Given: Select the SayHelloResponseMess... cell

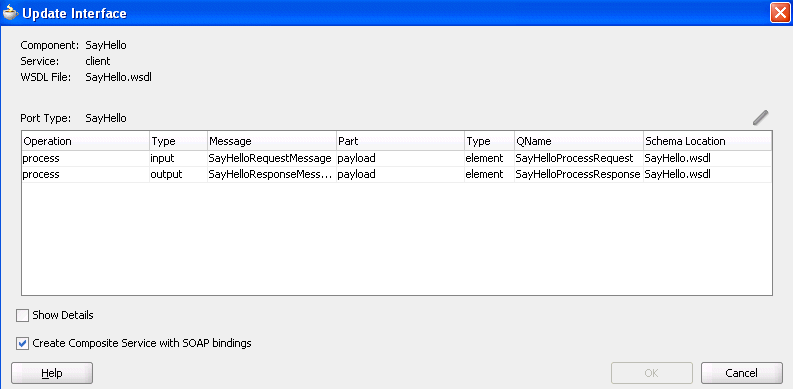Looking at the screenshot, I should point(272,175).
